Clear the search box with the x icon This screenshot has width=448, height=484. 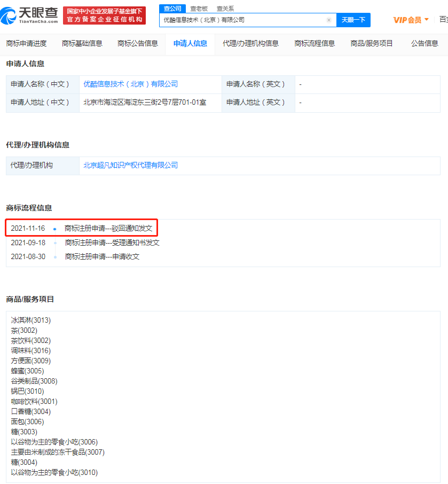pos(329,20)
